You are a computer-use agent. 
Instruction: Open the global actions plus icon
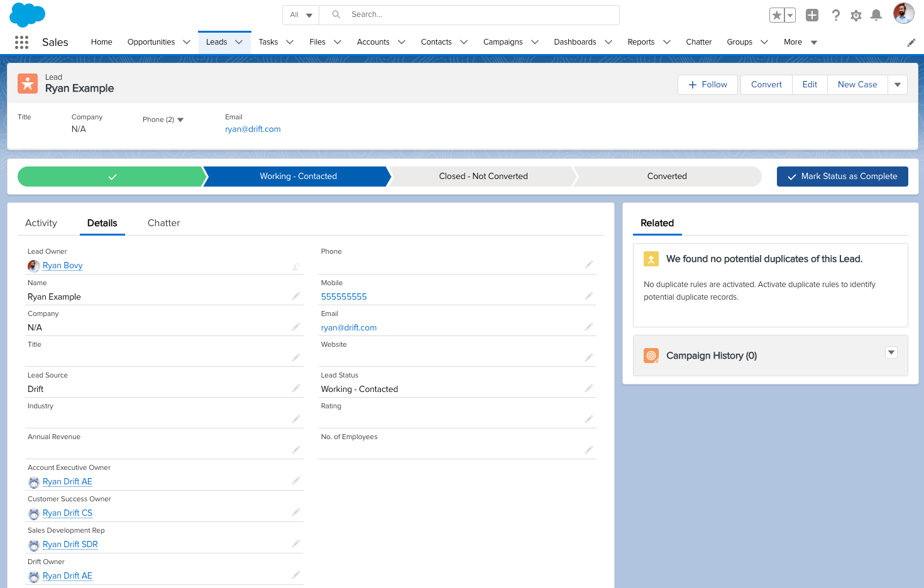click(812, 15)
